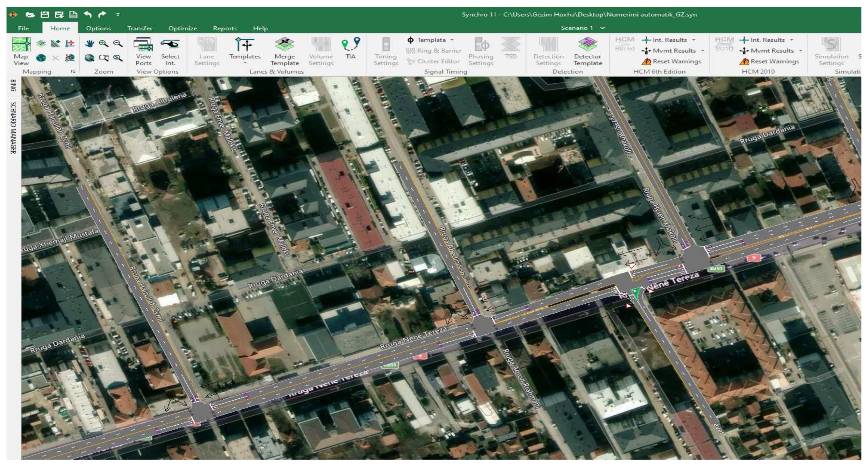Open the TIA route tool

click(351, 48)
